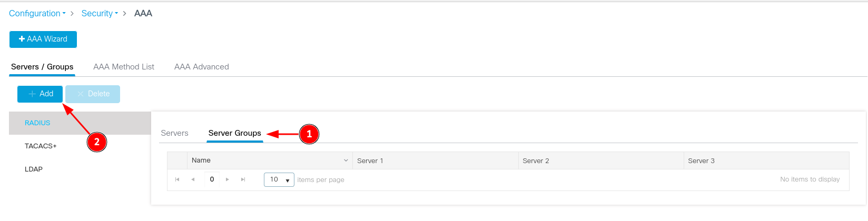This screenshot has width=868, height=221.
Task: Click Add to create server group
Action: (x=40, y=94)
